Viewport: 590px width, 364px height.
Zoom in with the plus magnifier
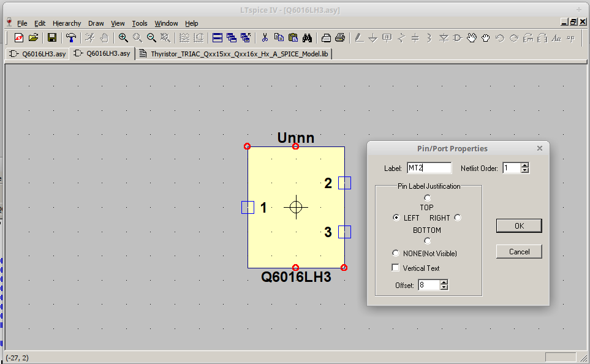tap(123, 38)
